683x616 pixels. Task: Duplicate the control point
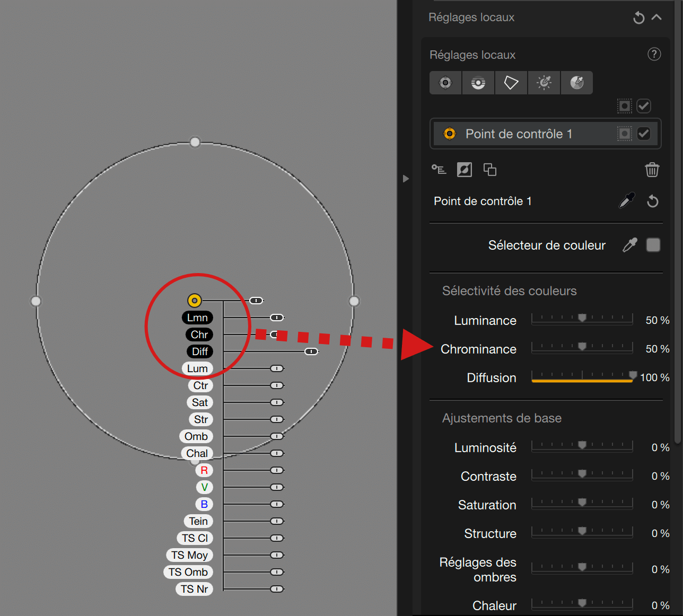490,170
